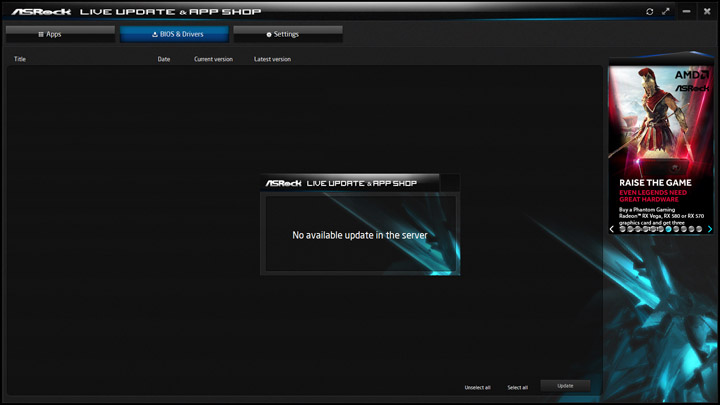Select the last carousel dot in the ad banner
The image size is (720, 405).
699,229
